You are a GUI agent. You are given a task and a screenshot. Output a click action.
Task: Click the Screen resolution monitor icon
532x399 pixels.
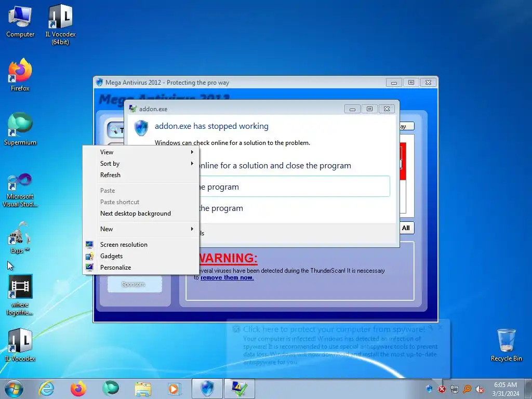[89, 245]
